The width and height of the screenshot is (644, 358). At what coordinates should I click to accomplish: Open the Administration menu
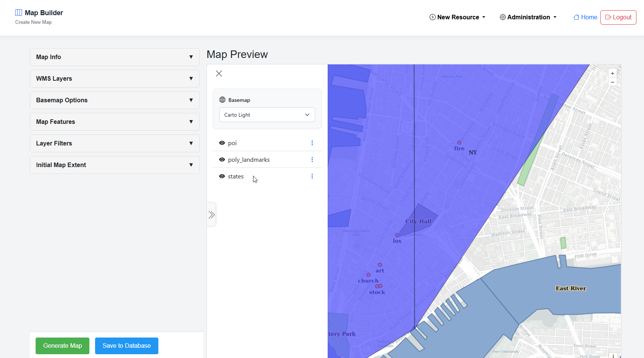pyautogui.click(x=528, y=17)
